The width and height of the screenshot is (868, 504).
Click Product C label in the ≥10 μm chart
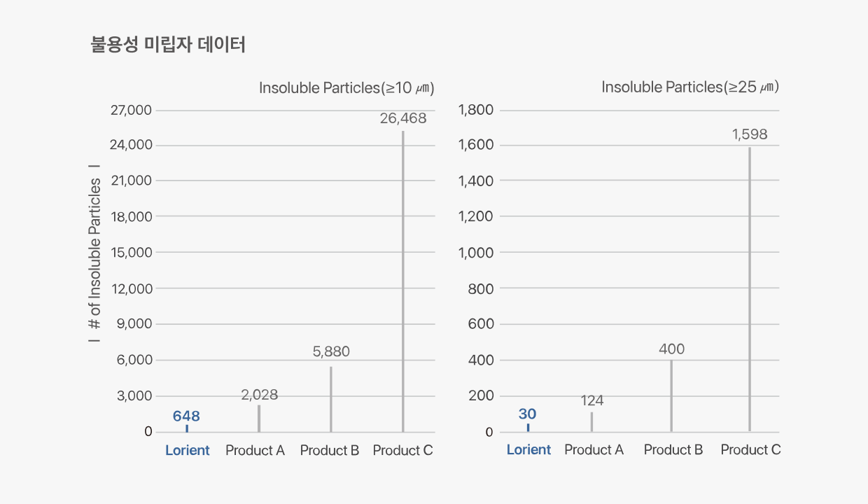[402, 450]
